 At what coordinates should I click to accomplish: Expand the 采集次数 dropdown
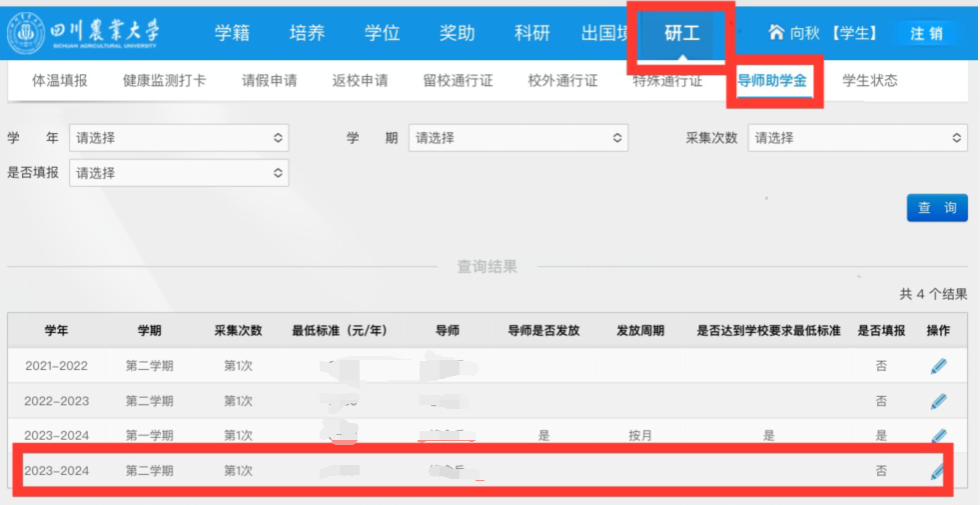tap(858, 138)
